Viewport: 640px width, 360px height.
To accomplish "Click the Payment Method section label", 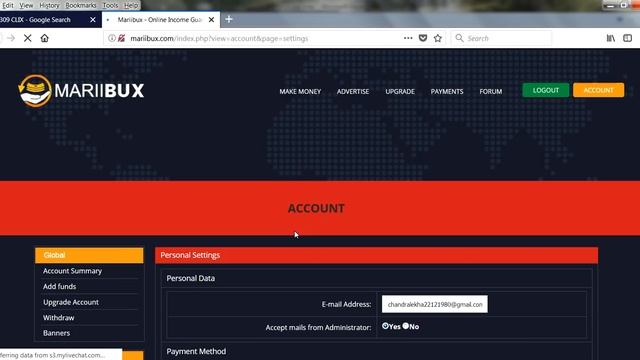I will coord(196,351).
